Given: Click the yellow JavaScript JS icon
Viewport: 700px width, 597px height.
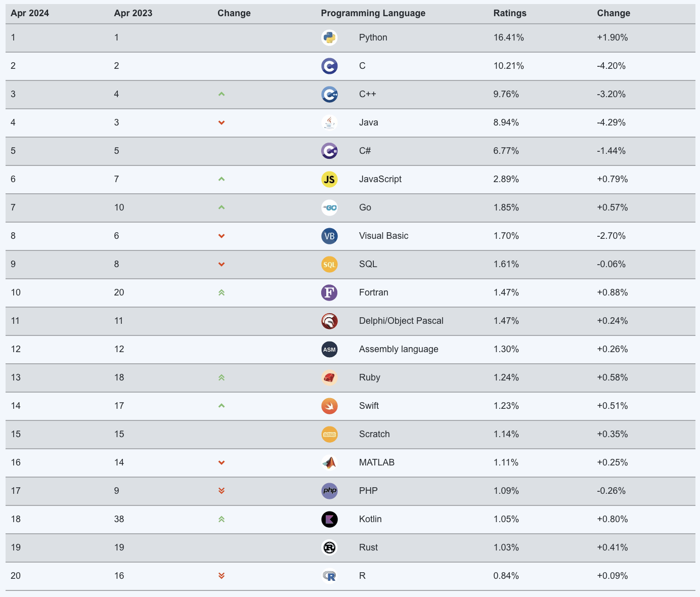Looking at the screenshot, I should point(329,179).
